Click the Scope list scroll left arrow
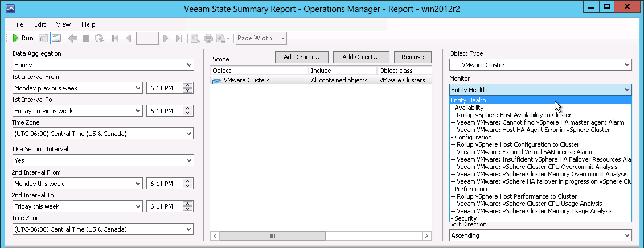644x248 pixels. point(215,235)
